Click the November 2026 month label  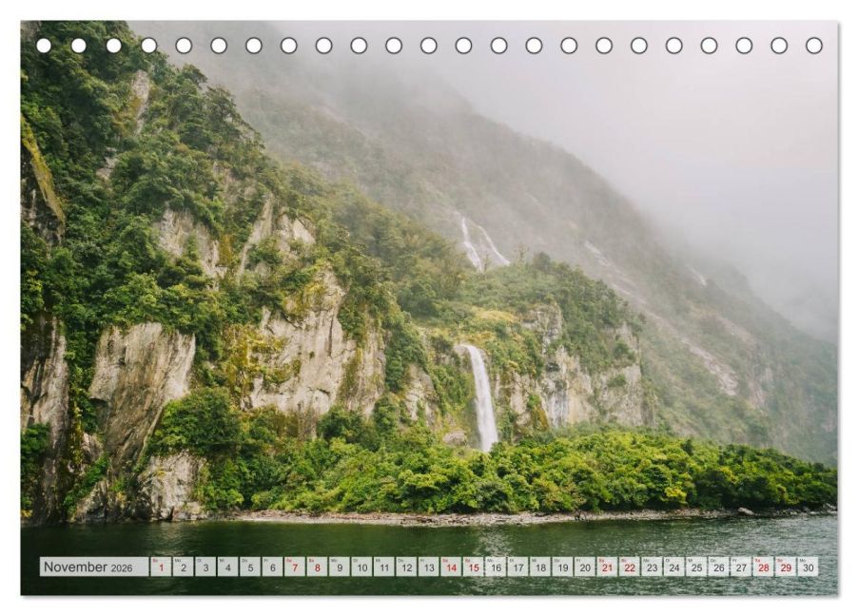(x=88, y=567)
